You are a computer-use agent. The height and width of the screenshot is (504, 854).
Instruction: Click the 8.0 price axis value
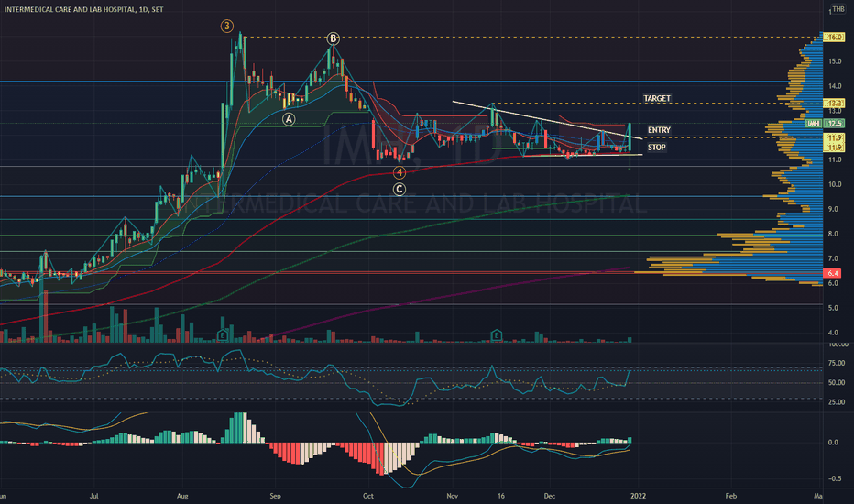(833, 234)
